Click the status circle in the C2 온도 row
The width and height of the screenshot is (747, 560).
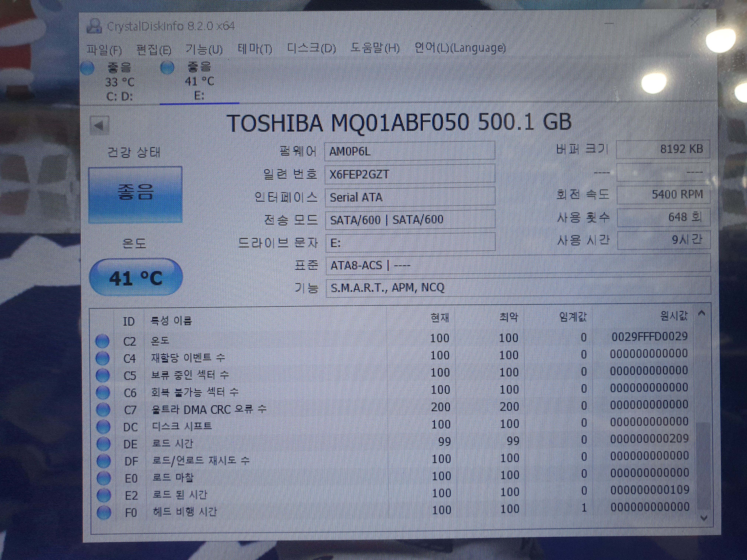coord(102,341)
